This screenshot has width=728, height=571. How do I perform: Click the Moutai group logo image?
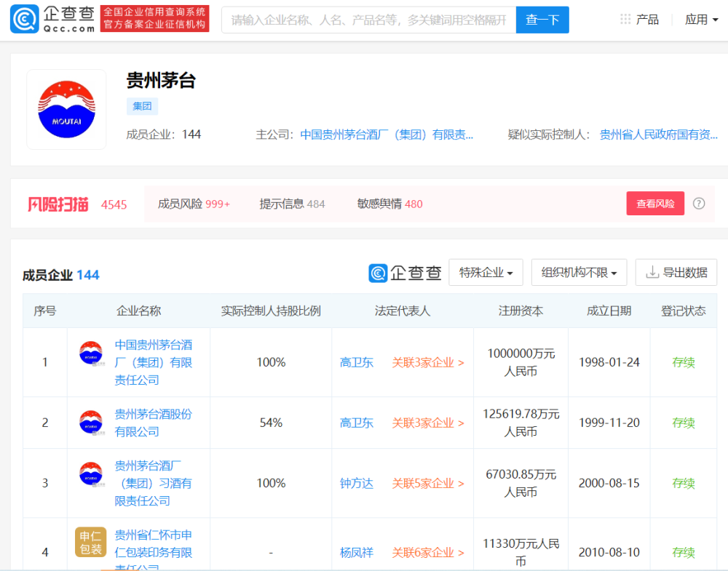66,109
